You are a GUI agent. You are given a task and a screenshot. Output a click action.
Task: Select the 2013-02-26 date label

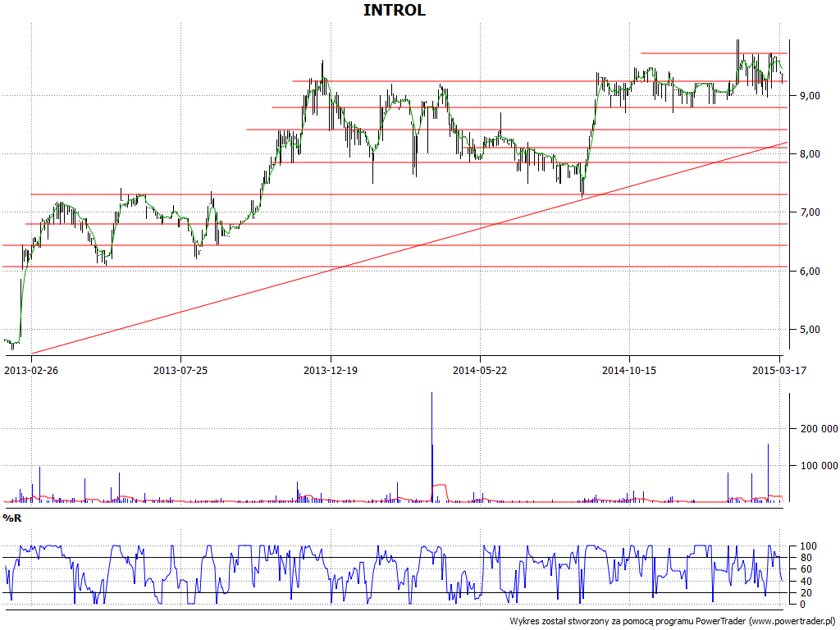[x=31, y=370]
